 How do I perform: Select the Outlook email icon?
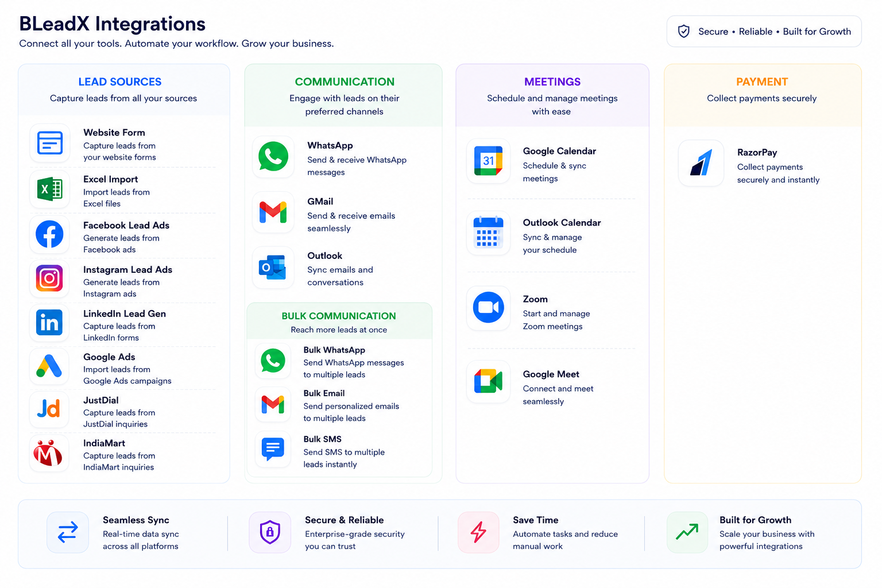pos(273,268)
